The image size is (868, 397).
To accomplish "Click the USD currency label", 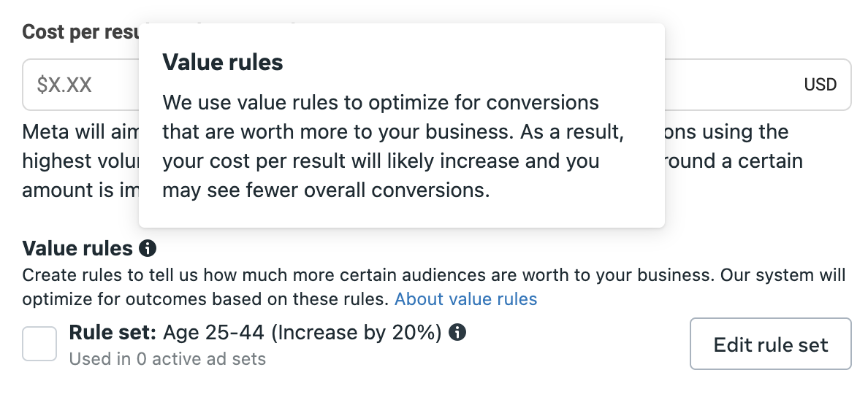I will tap(821, 85).
